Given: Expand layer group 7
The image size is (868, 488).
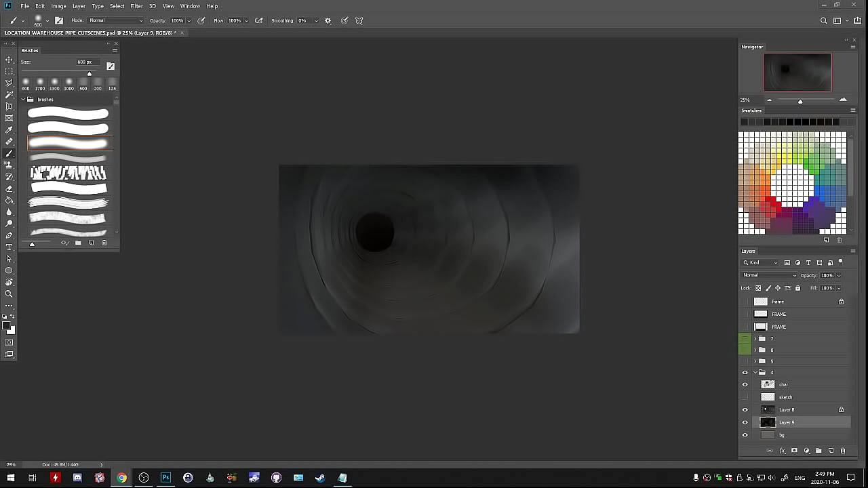Looking at the screenshot, I should coord(755,338).
